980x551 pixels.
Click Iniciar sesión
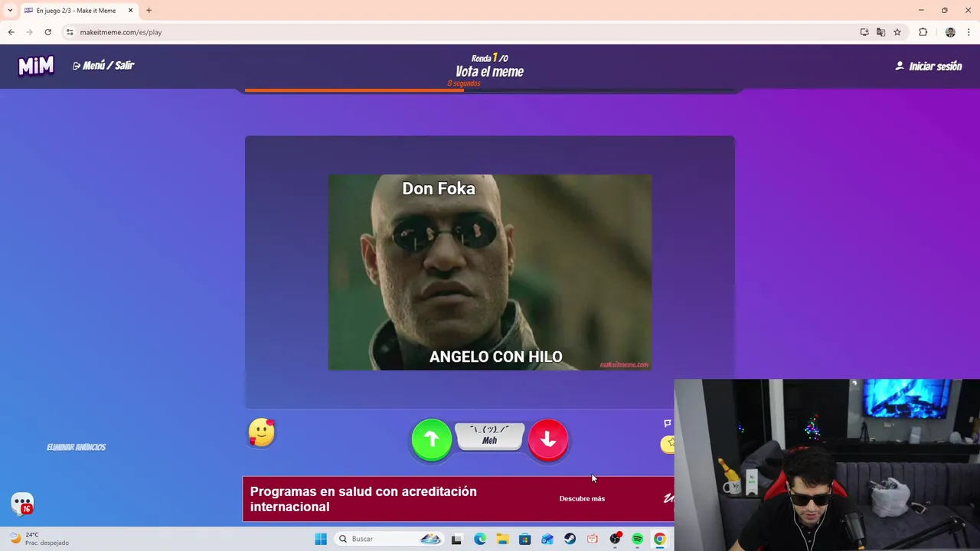928,67
